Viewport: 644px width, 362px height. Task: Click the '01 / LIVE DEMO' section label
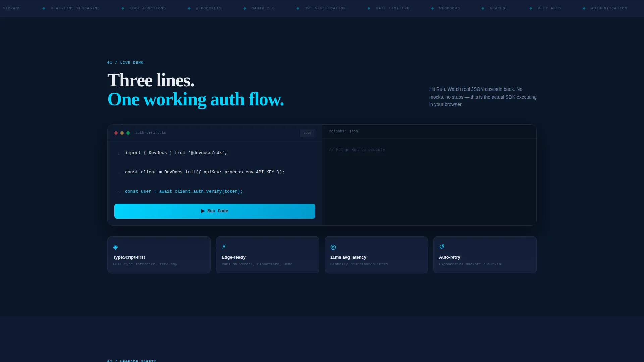(125, 63)
